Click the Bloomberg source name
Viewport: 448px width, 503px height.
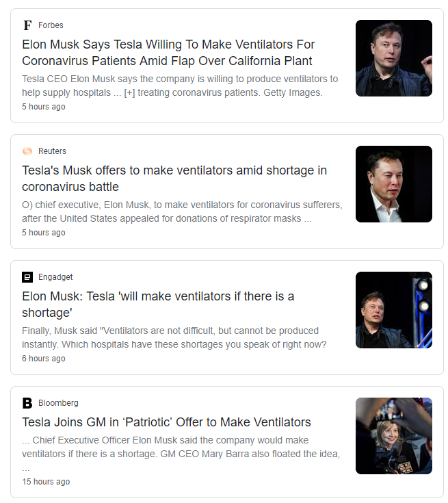point(58,403)
